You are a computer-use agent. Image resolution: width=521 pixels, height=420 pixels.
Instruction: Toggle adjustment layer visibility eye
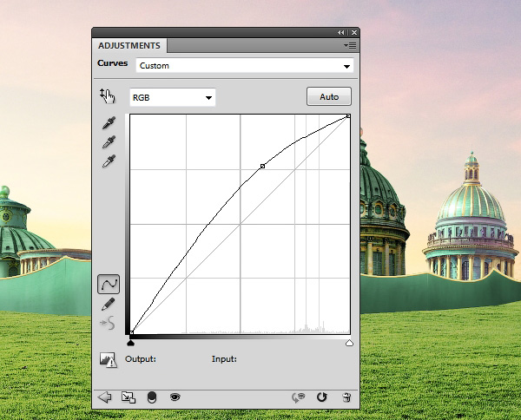175,397
